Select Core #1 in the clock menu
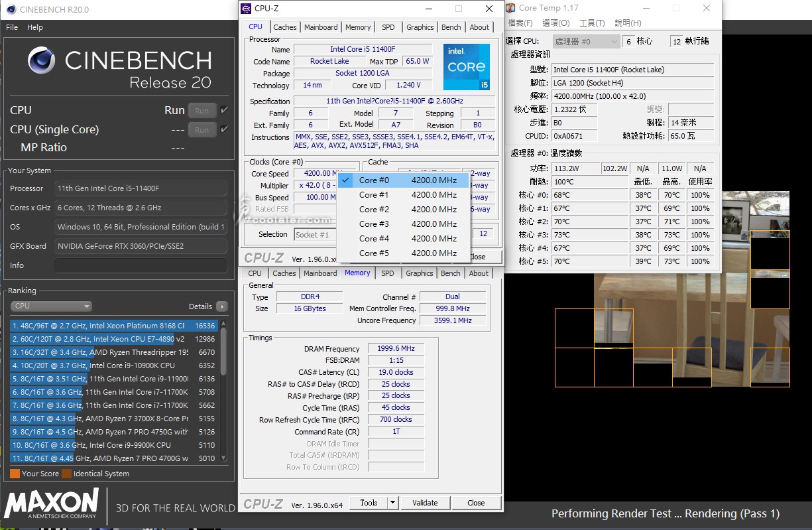This screenshot has height=530, width=812. click(x=404, y=194)
